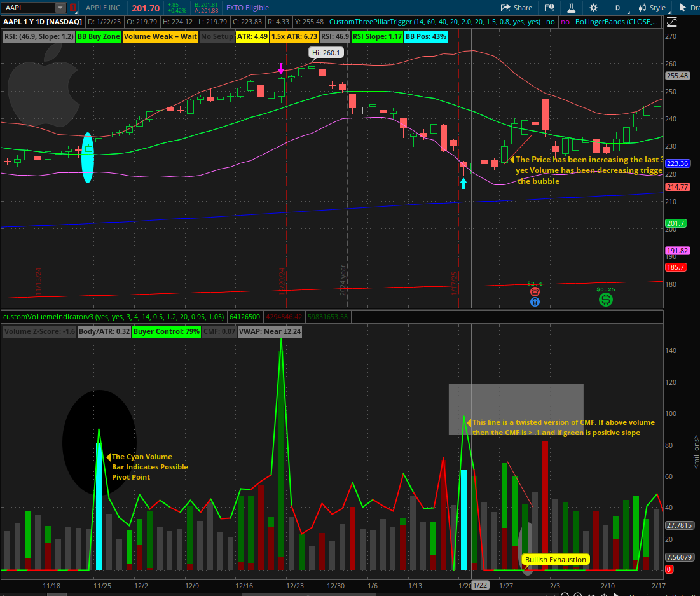This screenshot has width=700, height=596.
Task: Click the 1/22 date cursor label
Action: coord(481,585)
